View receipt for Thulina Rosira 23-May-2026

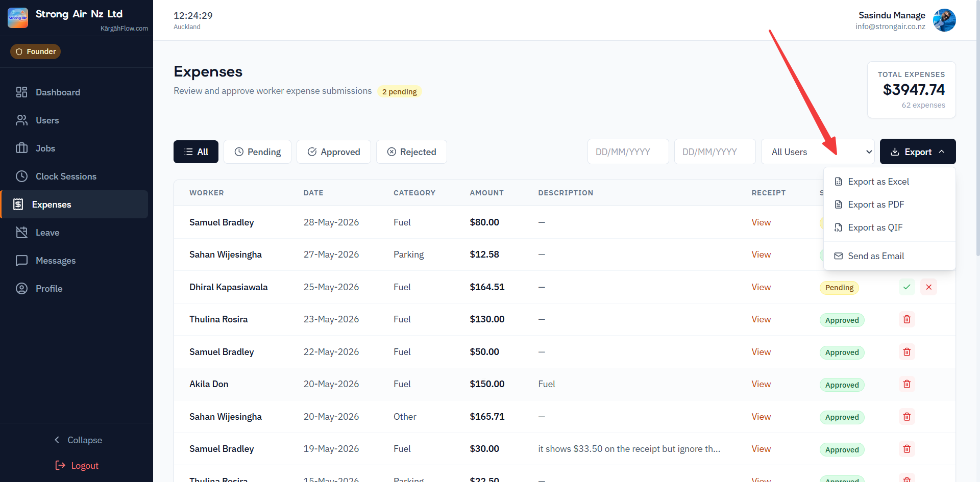click(x=761, y=319)
